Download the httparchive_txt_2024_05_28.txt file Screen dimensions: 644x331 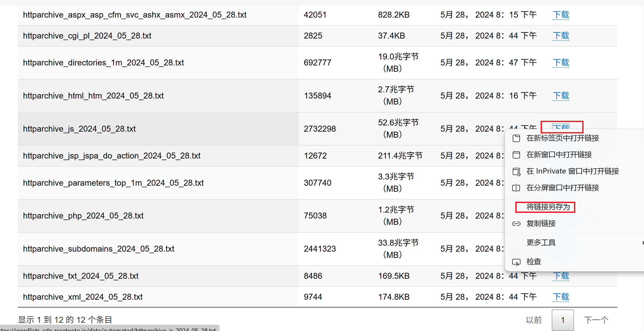tap(561, 276)
